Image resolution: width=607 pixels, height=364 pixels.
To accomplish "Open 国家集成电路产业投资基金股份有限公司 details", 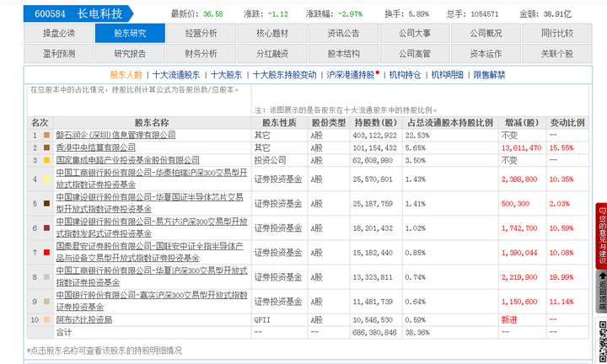I will 128,160.
